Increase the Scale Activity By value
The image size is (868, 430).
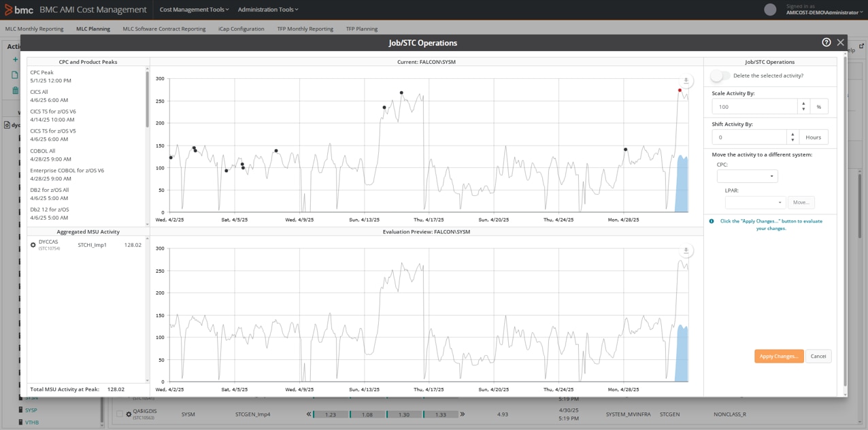803,103
